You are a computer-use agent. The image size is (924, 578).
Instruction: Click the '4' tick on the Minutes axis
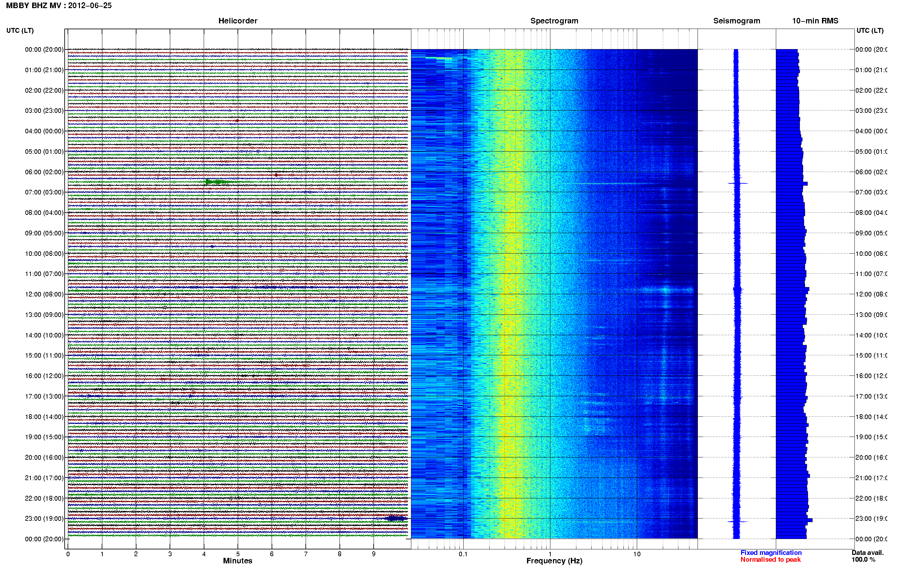pos(204,554)
